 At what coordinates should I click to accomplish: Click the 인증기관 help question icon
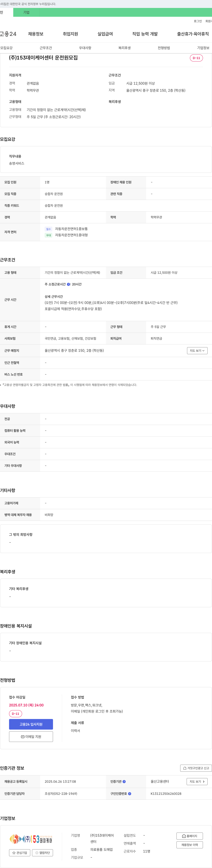[x=124, y=781]
